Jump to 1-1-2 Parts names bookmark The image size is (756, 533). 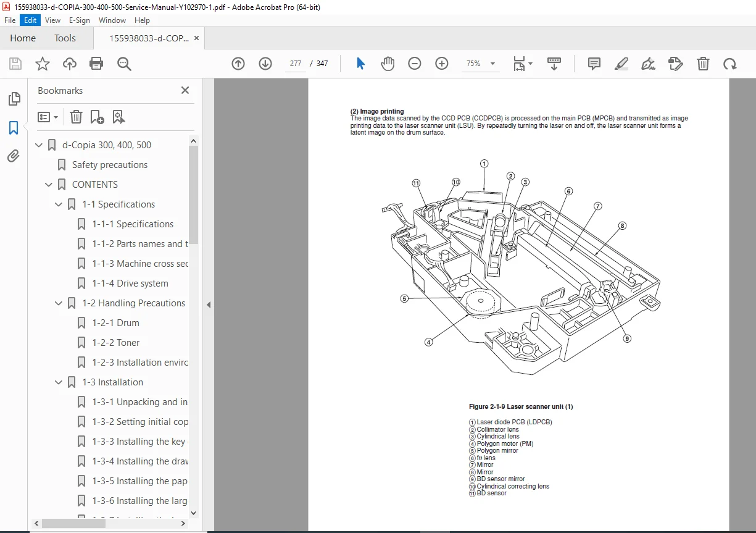pyautogui.click(x=140, y=244)
